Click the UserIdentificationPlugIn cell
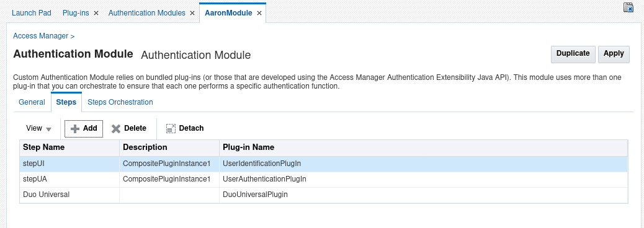 point(424,164)
